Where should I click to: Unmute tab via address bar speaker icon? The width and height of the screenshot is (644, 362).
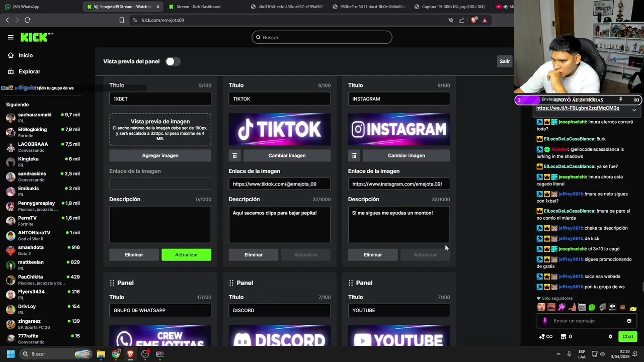[451, 20]
